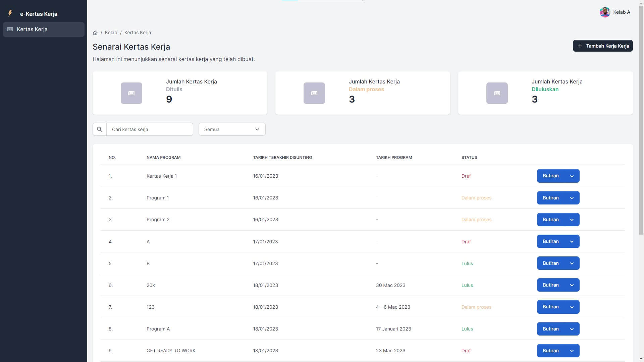Click the Dalam proses card ticket icon

[314, 93]
